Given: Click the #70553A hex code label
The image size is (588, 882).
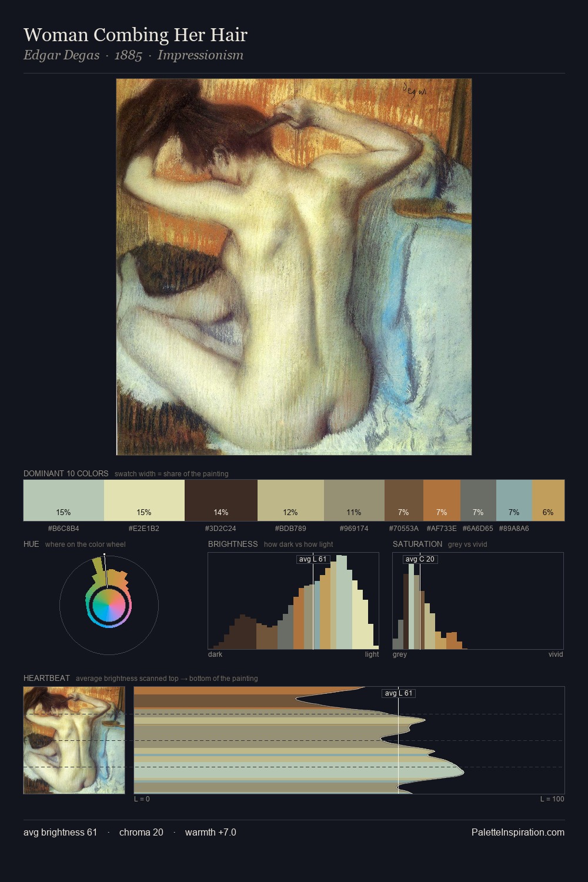Looking at the screenshot, I should click(x=404, y=529).
